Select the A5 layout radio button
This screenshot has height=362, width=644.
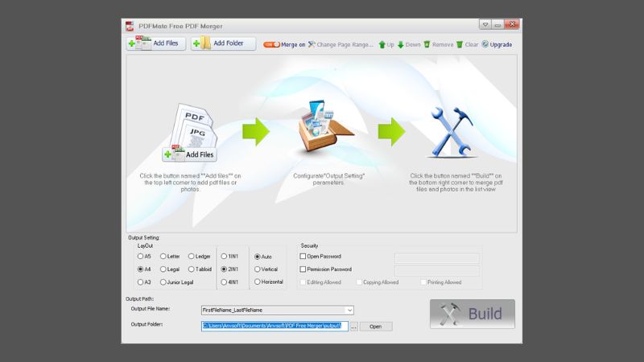pyautogui.click(x=140, y=256)
